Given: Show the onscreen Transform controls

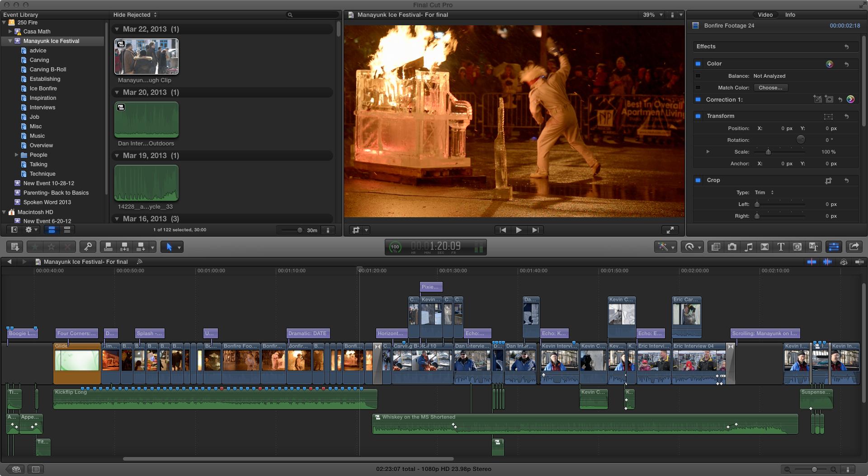Looking at the screenshot, I should tap(828, 117).
